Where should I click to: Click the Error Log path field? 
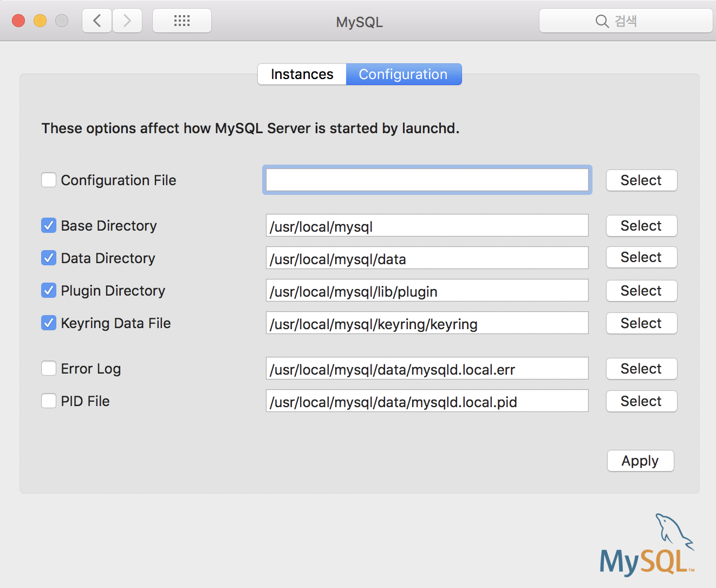pos(427,368)
